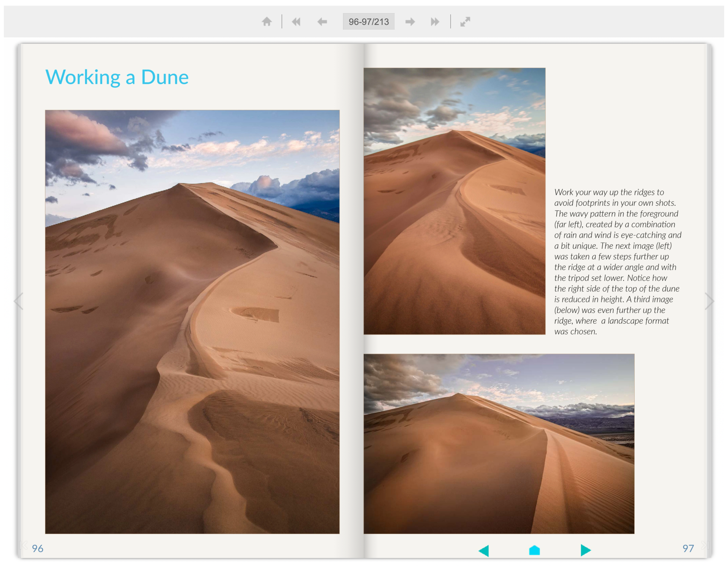Click the 'Working a Dune' heading

117,77
